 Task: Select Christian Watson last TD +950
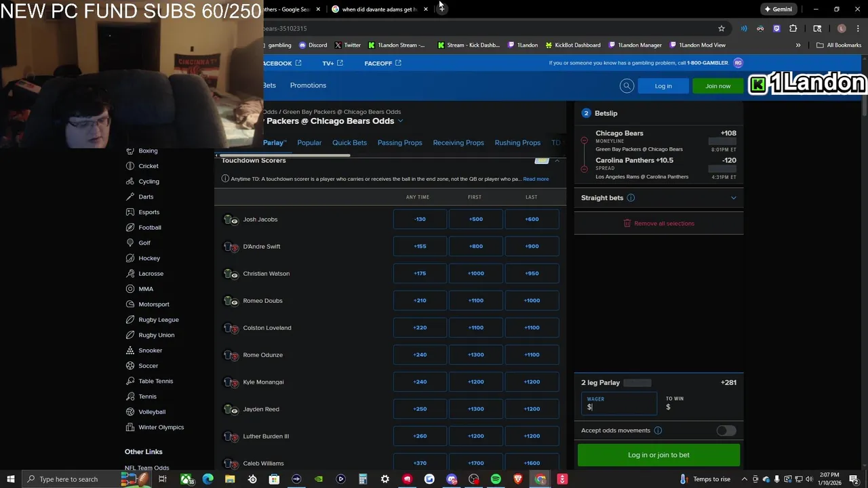tap(532, 274)
